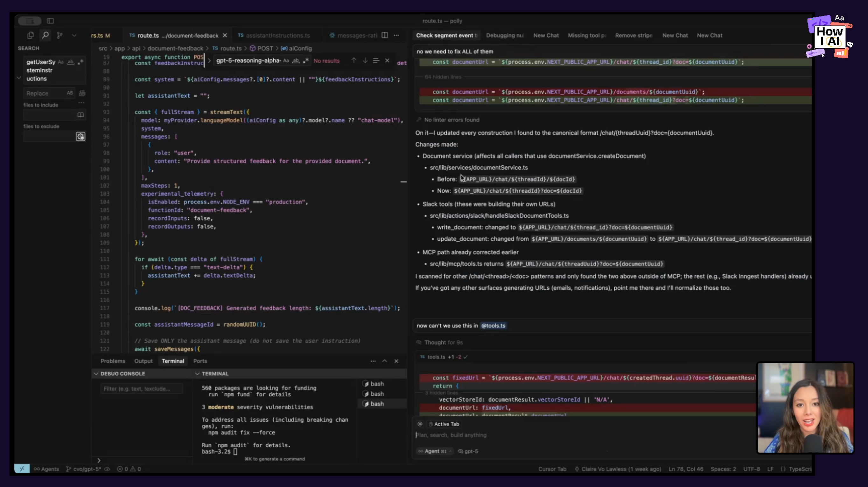Open the Missing tool chat tab
Screen dimensions: 868x487
tap(587, 35)
